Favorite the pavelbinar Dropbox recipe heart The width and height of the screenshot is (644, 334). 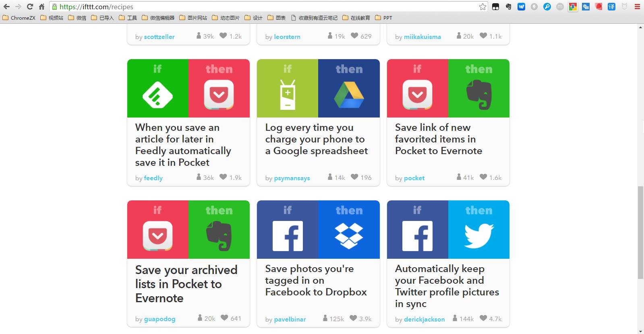pyautogui.click(x=353, y=318)
